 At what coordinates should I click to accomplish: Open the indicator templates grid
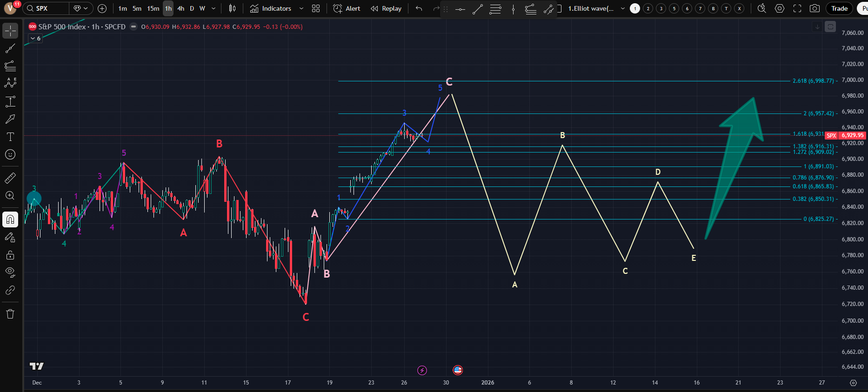pyautogui.click(x=316, y=8)
